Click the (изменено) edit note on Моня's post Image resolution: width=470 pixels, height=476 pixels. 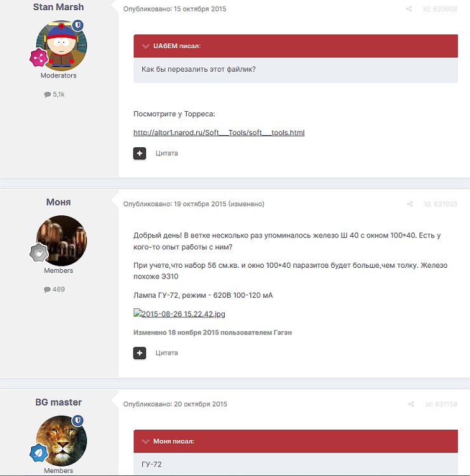point(246,204)
